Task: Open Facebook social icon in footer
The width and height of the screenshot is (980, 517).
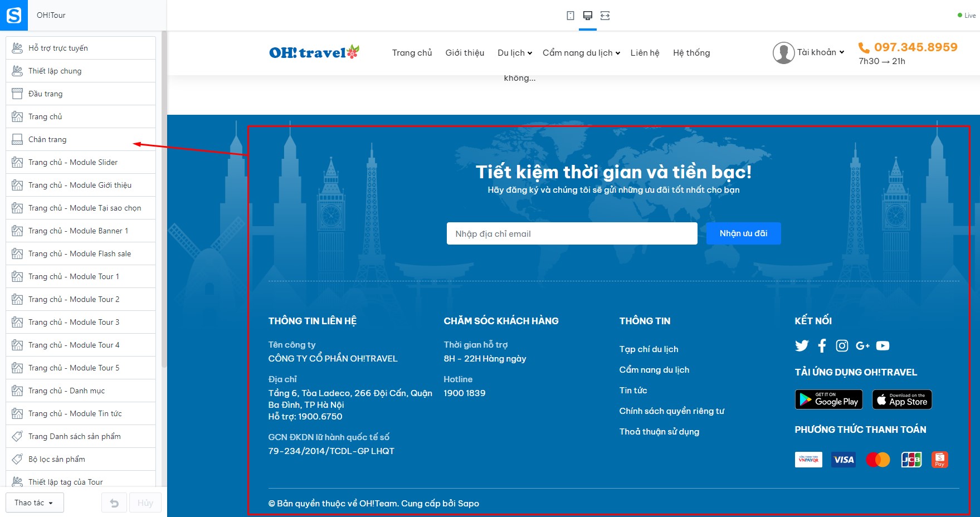Action: click(822, 346)
